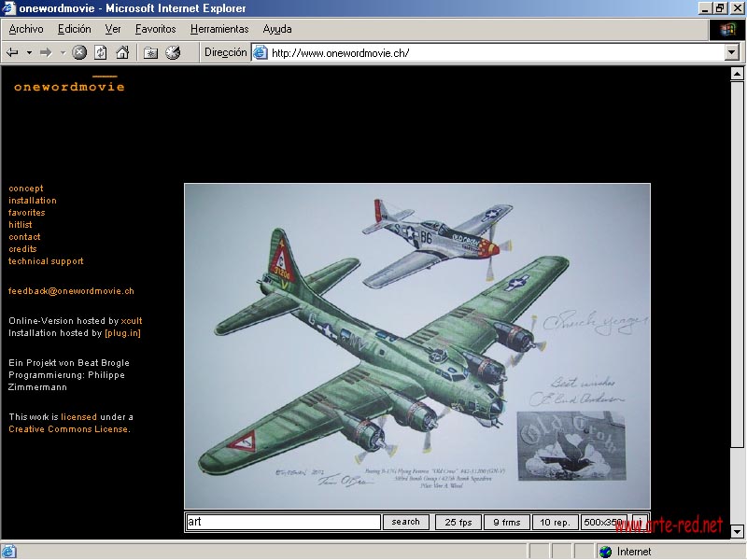Click the scroll down arrow of page scrollbar
Image resolution: width=747 pixels, height=560 pixels.
tap(737, 532)
